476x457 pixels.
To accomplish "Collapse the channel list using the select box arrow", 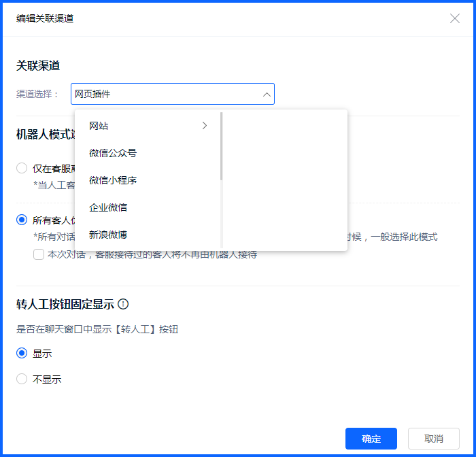I will point(266,95).
